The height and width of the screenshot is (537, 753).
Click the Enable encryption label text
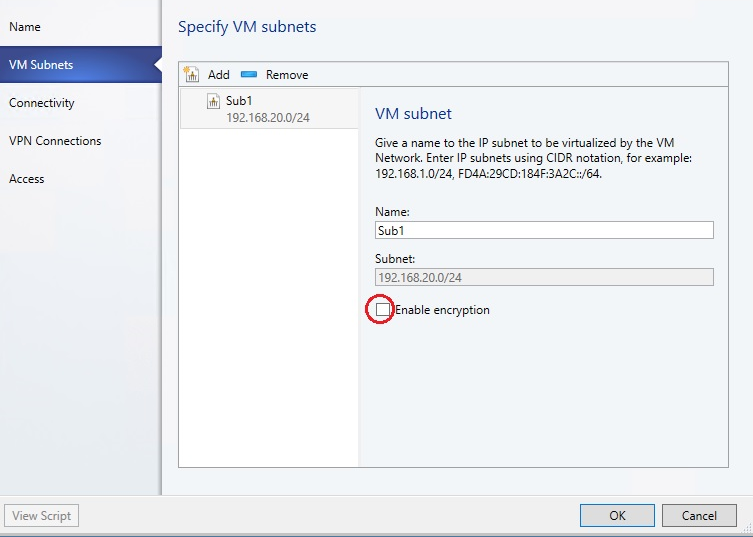[x=442, y=310]
